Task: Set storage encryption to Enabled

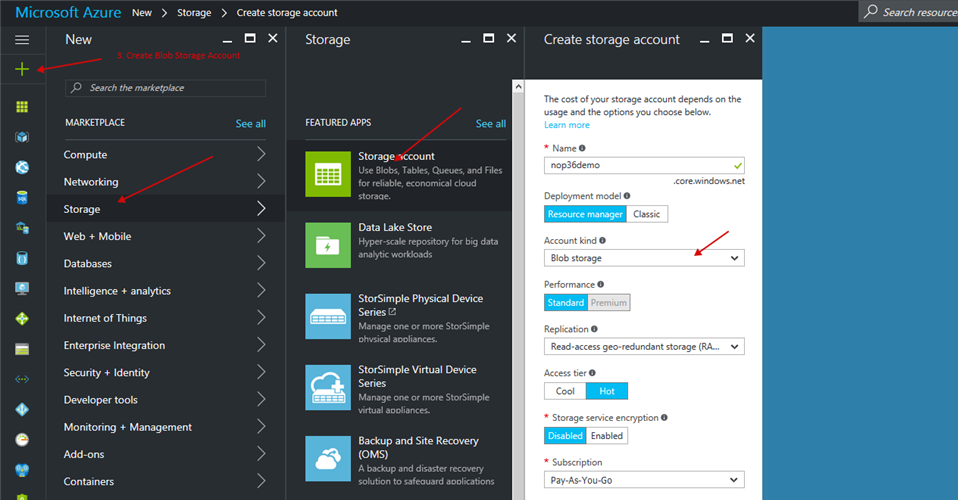Action: 607,436
